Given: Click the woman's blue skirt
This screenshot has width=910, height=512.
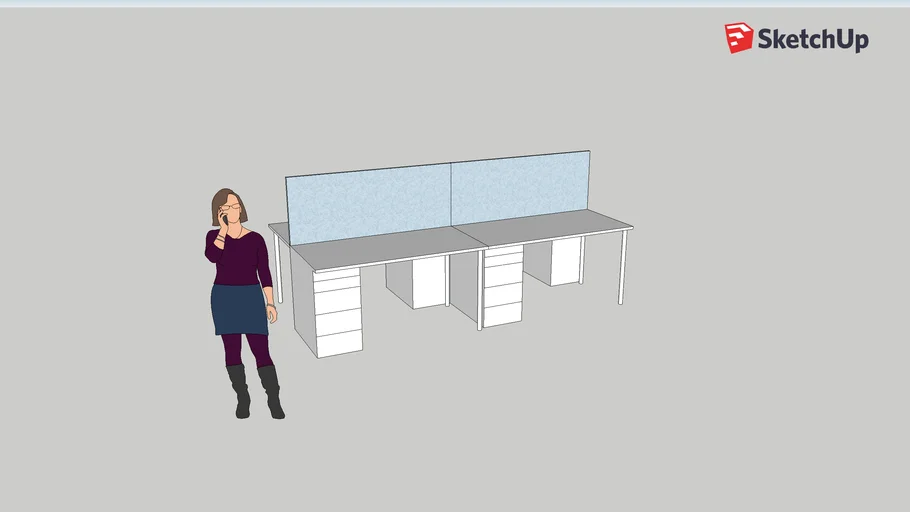Looking at the screenshot, I should pyautogui.click(x=239, y=310).
